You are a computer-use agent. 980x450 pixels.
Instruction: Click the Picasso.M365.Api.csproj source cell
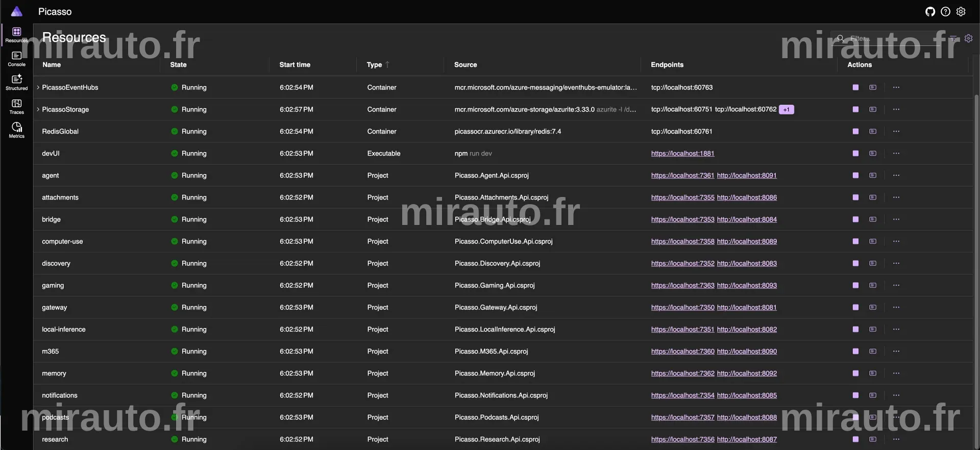(x=491, y=351)
